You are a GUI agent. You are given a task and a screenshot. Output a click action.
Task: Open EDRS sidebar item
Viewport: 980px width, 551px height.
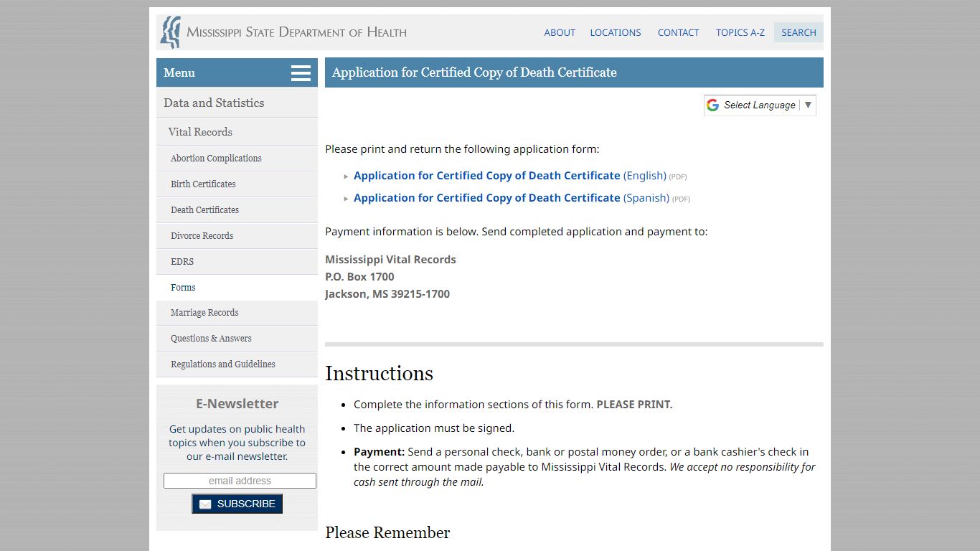coord(237,262)
